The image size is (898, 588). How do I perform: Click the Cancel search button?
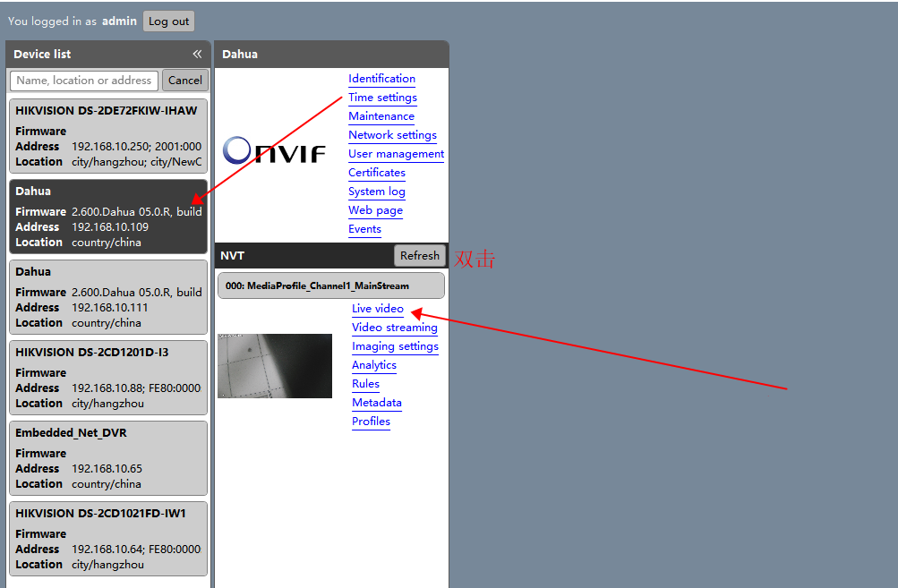point(185,81)
